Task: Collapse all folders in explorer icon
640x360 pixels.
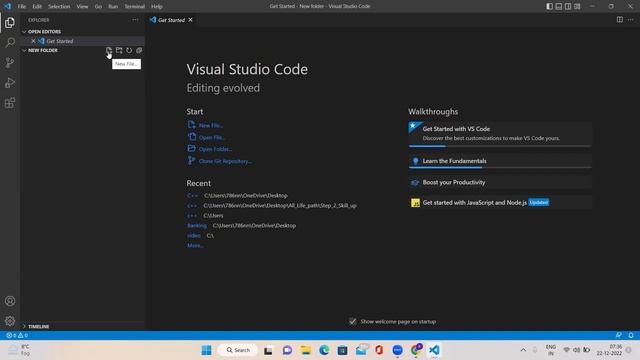Action: pyautogui.click(x=139, y=50)
